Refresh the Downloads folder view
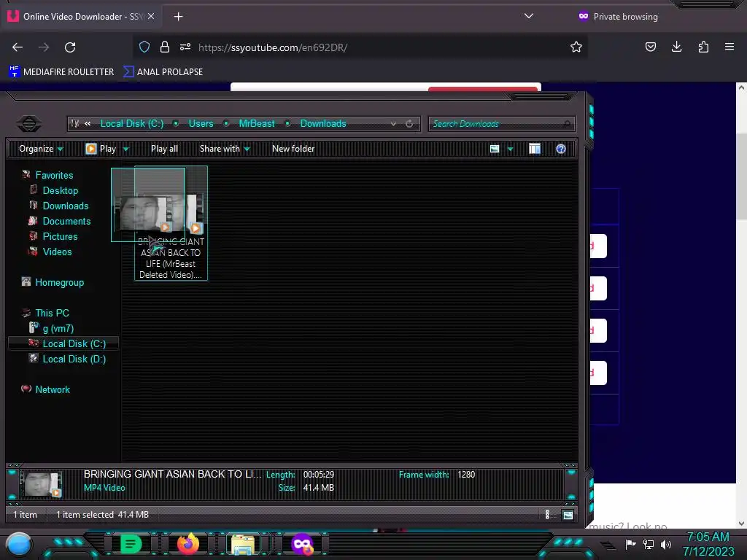Viewport: 747px width, 560px height. (409, 124)
